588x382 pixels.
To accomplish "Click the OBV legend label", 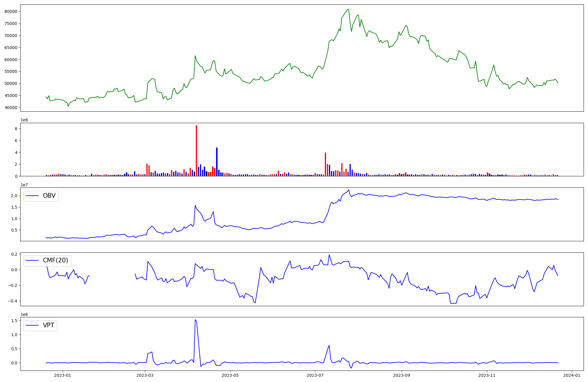I will click(49, 196).
